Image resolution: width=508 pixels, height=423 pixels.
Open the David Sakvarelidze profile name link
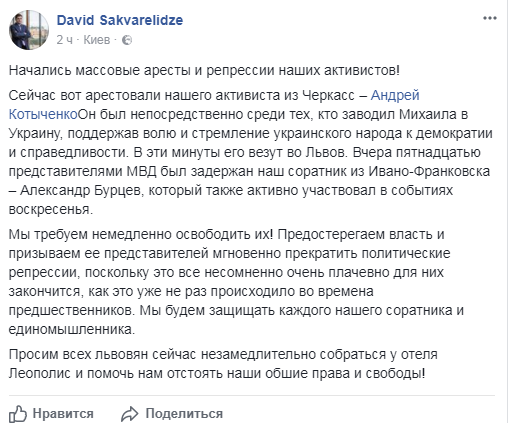(120, 20)
